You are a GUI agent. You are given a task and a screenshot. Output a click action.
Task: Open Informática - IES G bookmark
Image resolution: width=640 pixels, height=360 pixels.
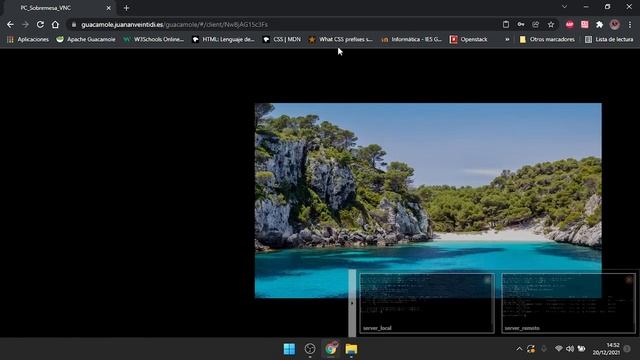(411, 39)
